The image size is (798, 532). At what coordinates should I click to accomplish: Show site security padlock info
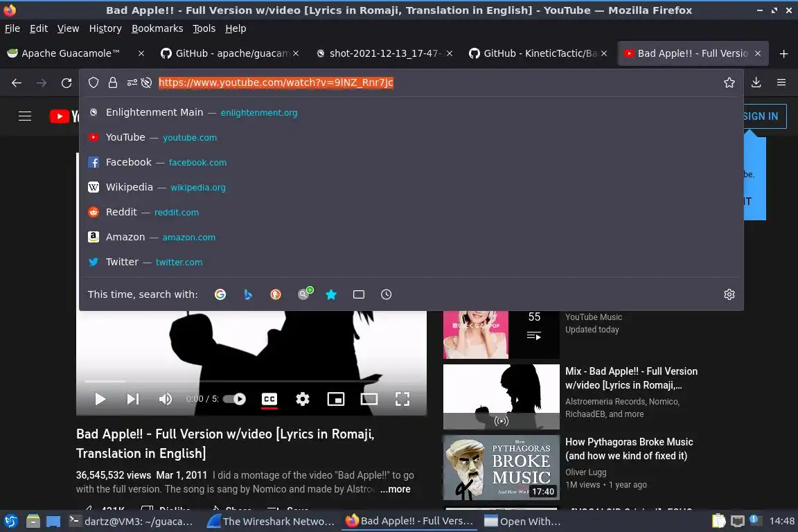[x=112, y=82]
